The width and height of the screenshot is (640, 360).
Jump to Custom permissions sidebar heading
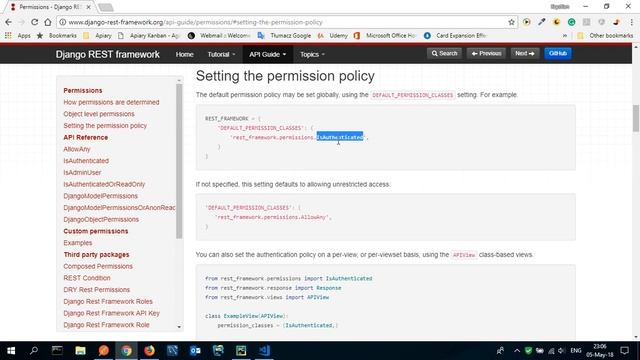(96, 231)
